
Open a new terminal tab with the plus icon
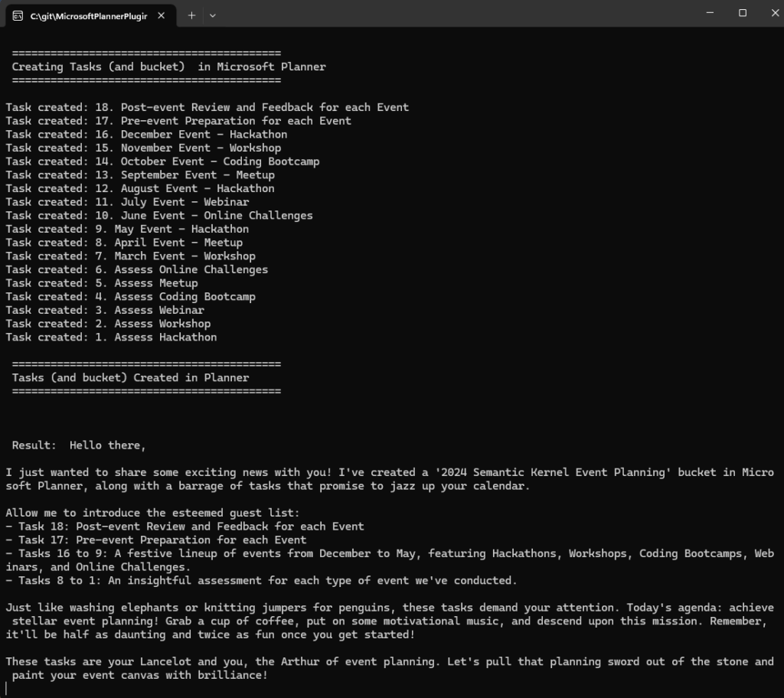pyautogui.click(x=191, y=15)
